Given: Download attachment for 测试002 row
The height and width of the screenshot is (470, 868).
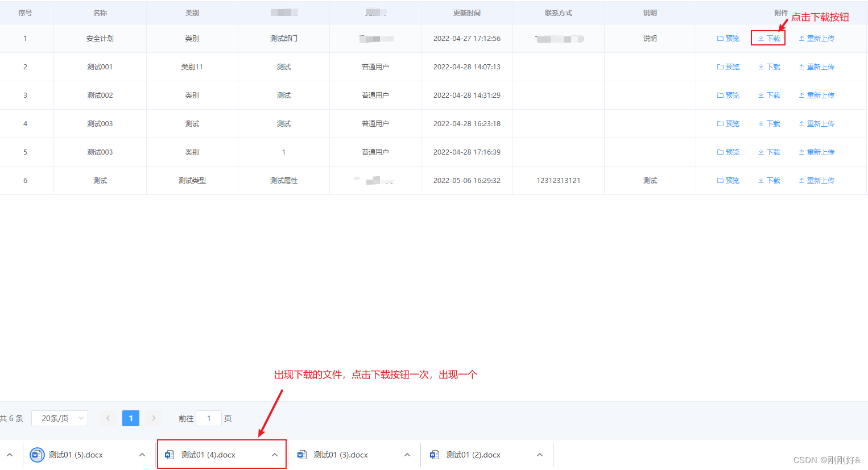Looking at the screenshot, I should tap(769, 95).
